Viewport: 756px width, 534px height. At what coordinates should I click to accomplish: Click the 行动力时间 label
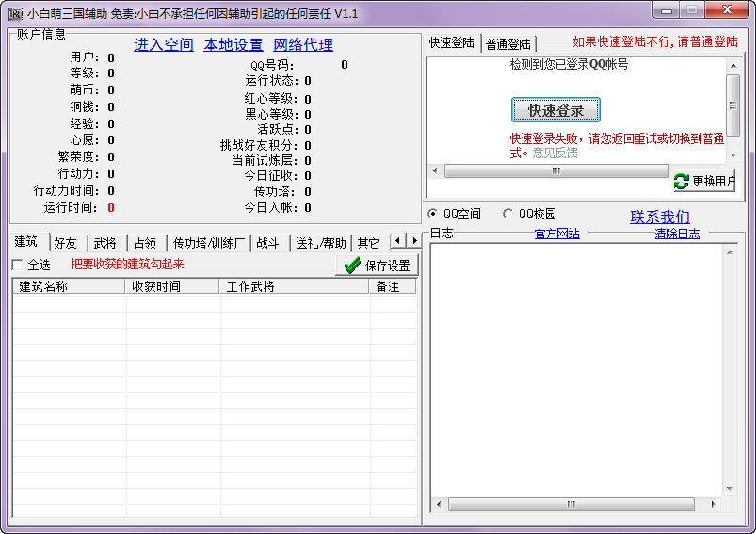(x=66, y=191)
